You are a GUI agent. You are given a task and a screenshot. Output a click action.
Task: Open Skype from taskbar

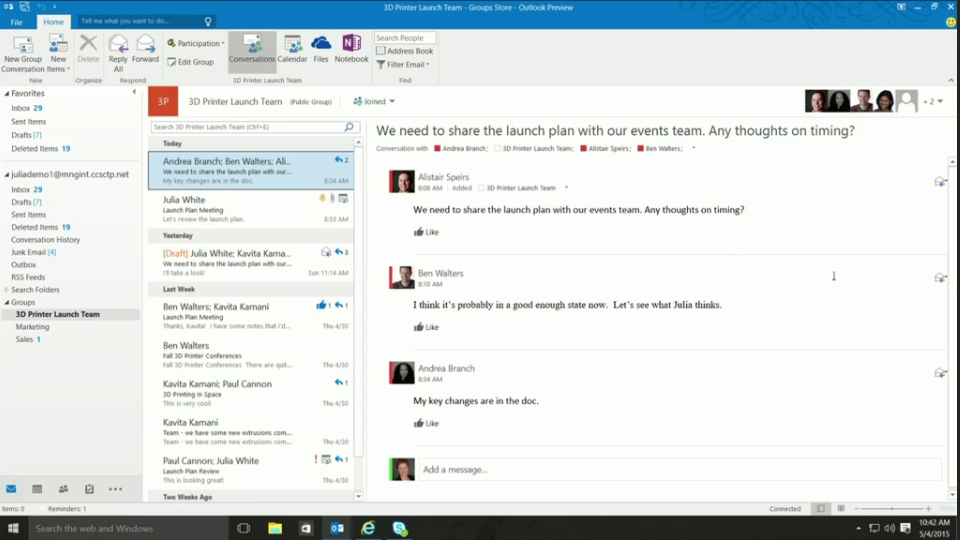click(x=400, y=528)
